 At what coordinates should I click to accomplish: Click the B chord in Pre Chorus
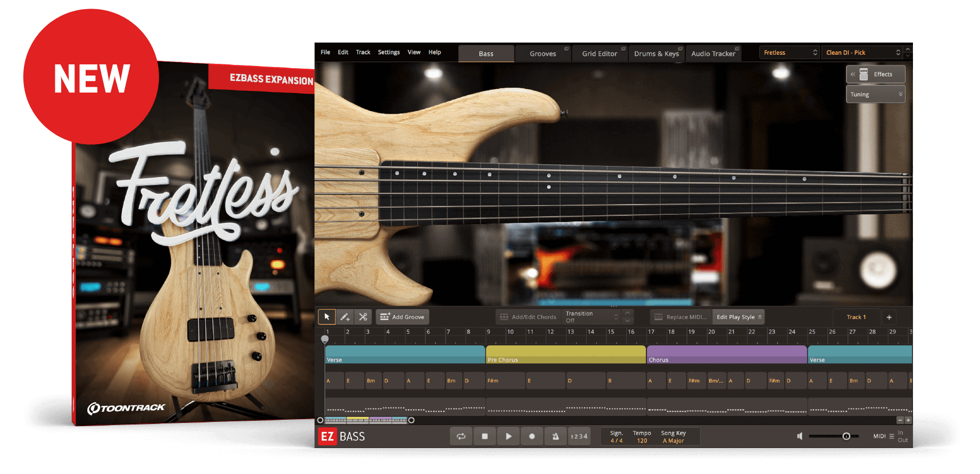[626, 381]
